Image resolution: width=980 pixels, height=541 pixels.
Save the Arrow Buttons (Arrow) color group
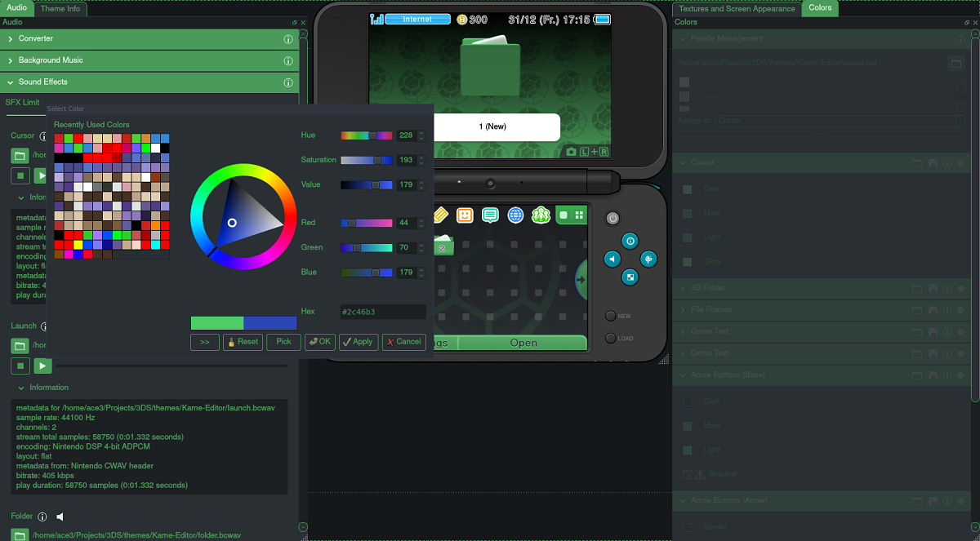pos(933,500)
